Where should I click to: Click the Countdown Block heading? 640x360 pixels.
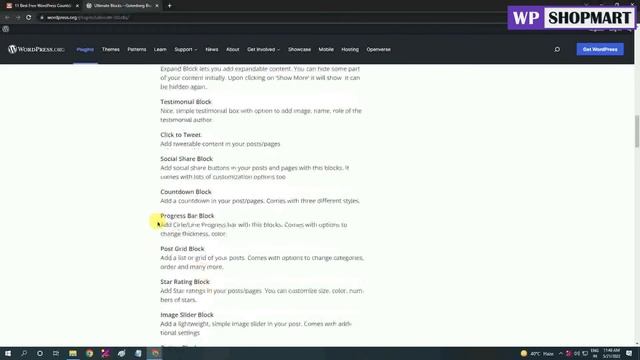(186, 192)
